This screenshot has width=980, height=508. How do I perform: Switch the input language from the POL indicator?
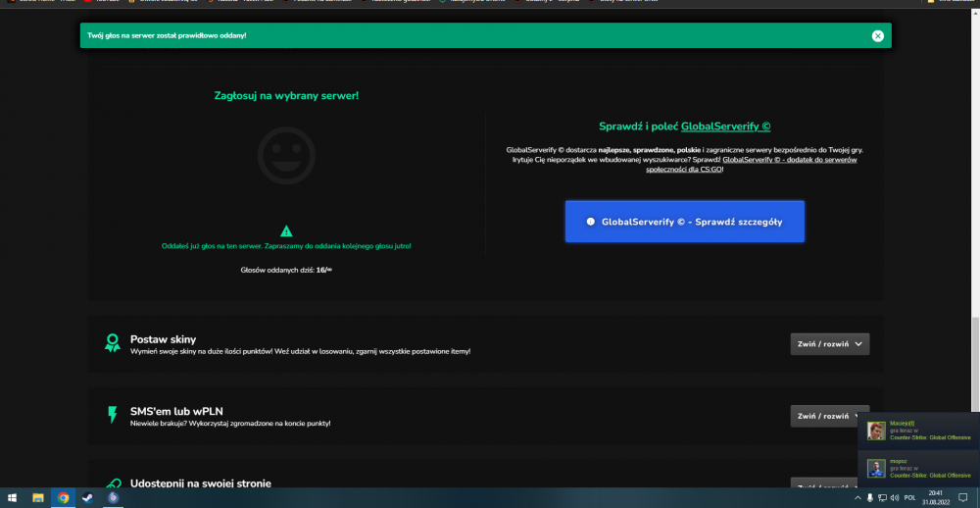pyautogui.click(x=910, y=498)
